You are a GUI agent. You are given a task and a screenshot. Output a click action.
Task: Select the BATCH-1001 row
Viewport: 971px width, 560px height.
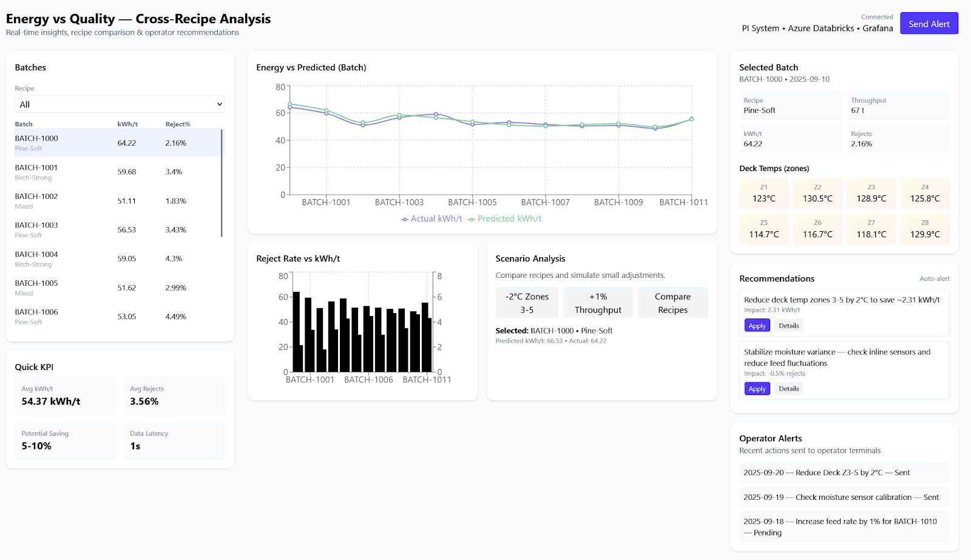coord(118,172)
